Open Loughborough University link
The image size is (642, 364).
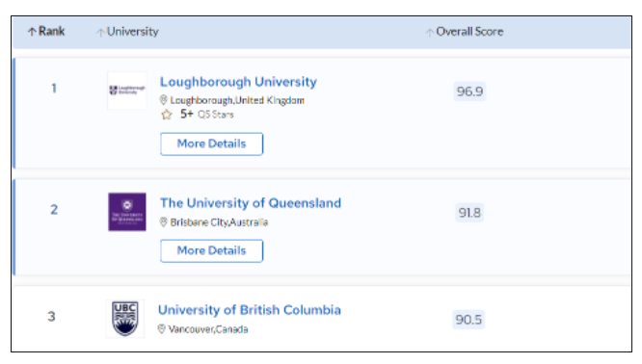tap(238, 82)
